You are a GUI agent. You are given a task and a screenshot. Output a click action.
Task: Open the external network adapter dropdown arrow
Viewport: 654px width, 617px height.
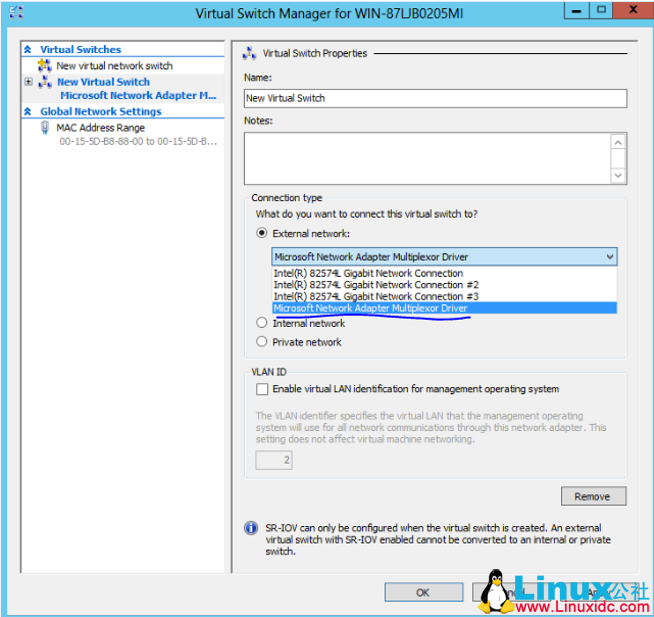tap(609, 257)
